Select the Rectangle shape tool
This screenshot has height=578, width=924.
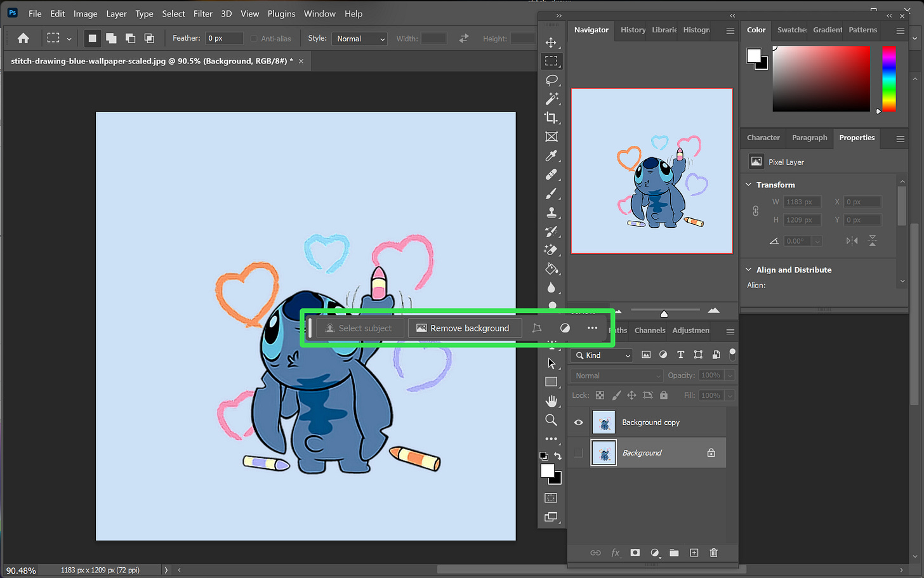pos(551,382)
